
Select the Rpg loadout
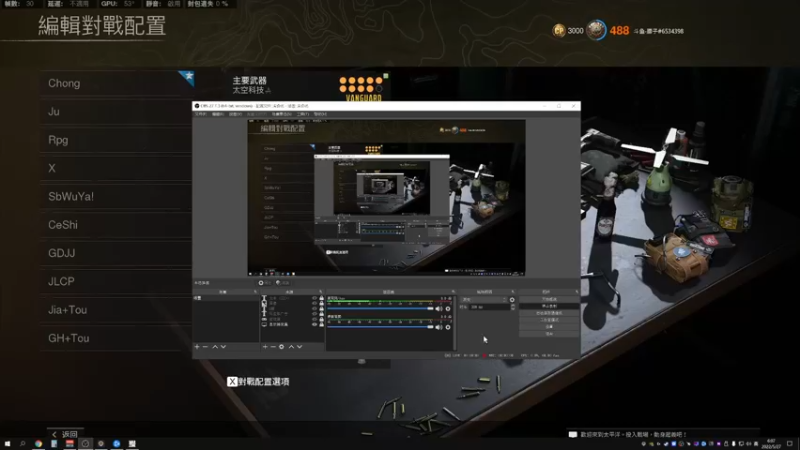116,140
